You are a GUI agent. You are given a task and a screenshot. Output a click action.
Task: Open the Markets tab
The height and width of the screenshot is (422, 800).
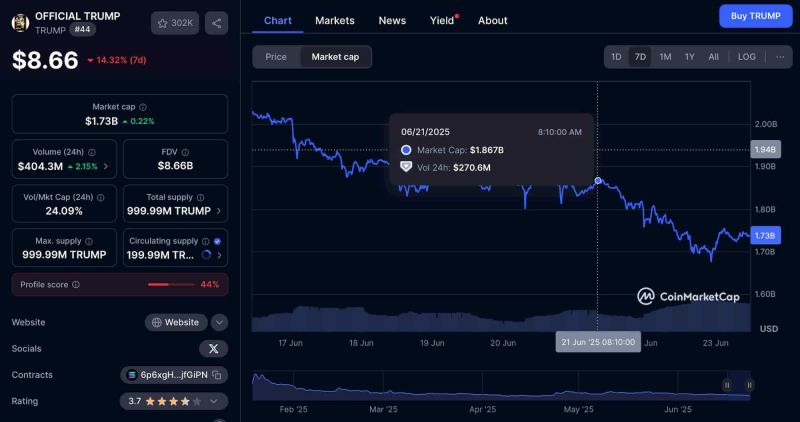click(335, 20)
